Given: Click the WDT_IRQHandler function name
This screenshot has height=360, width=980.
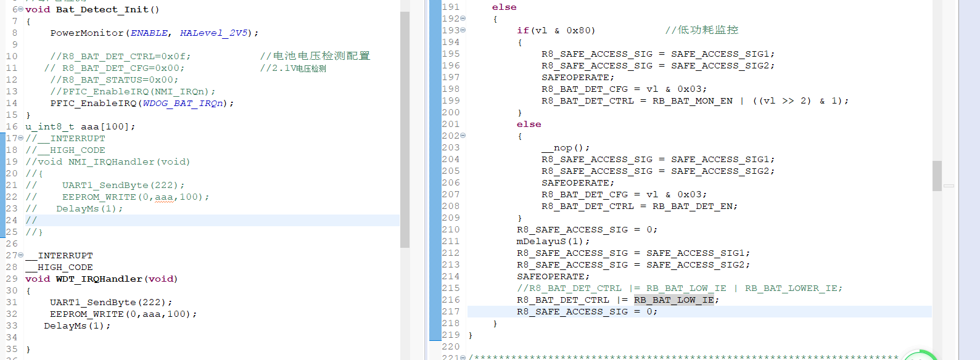Looking at the screenshot, I should point(99,279).
